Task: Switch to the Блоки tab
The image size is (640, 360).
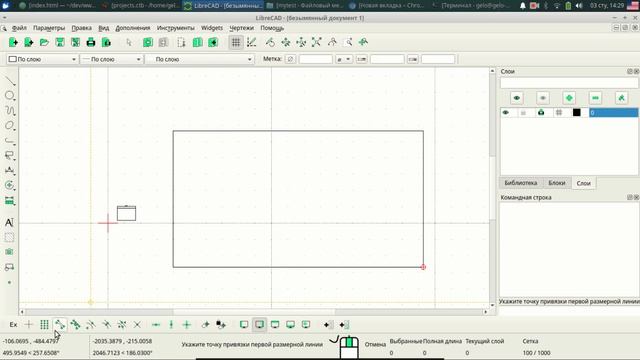Action: (x=557, y=183)
